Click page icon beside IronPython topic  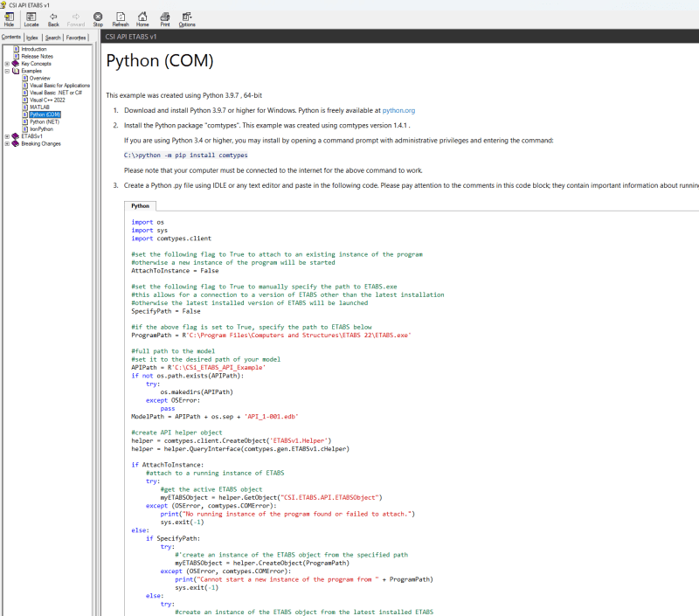point(25,128)
